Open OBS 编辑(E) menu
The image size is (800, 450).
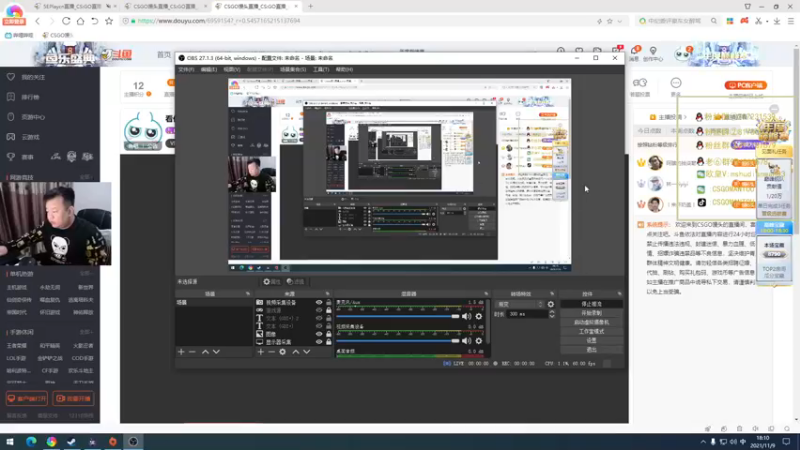209,69
